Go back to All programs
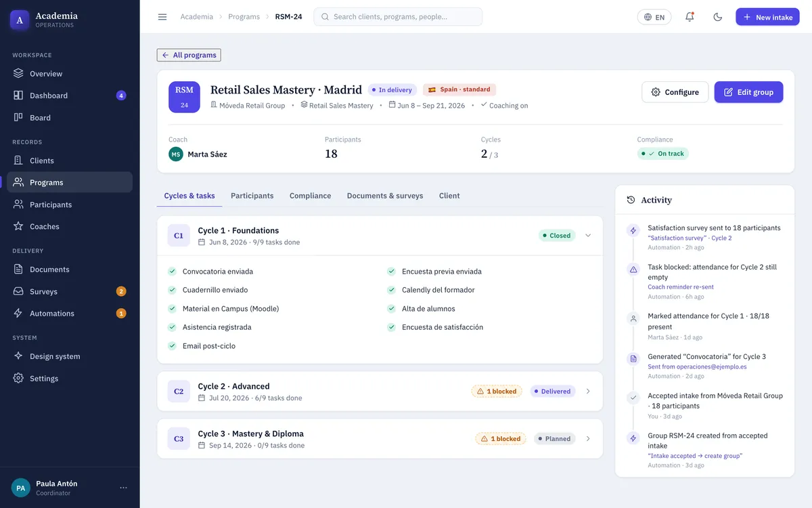The height and width of the screenshot is (508, 812). pos(189,56)
